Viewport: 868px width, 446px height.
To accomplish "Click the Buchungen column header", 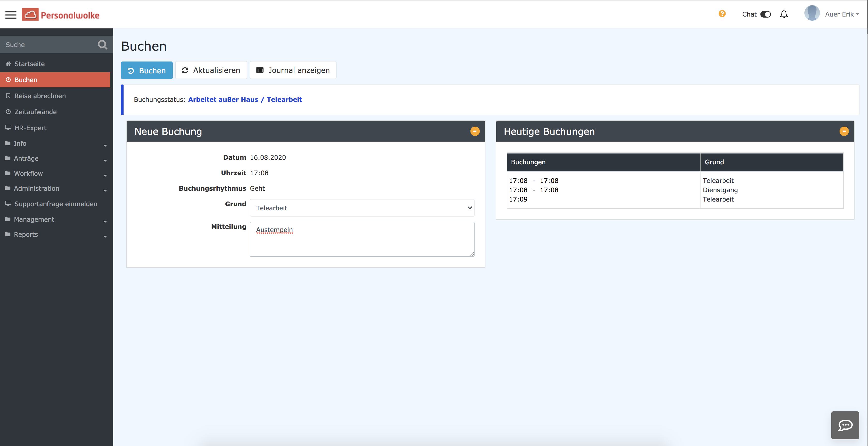I will (x=604, y=162).
